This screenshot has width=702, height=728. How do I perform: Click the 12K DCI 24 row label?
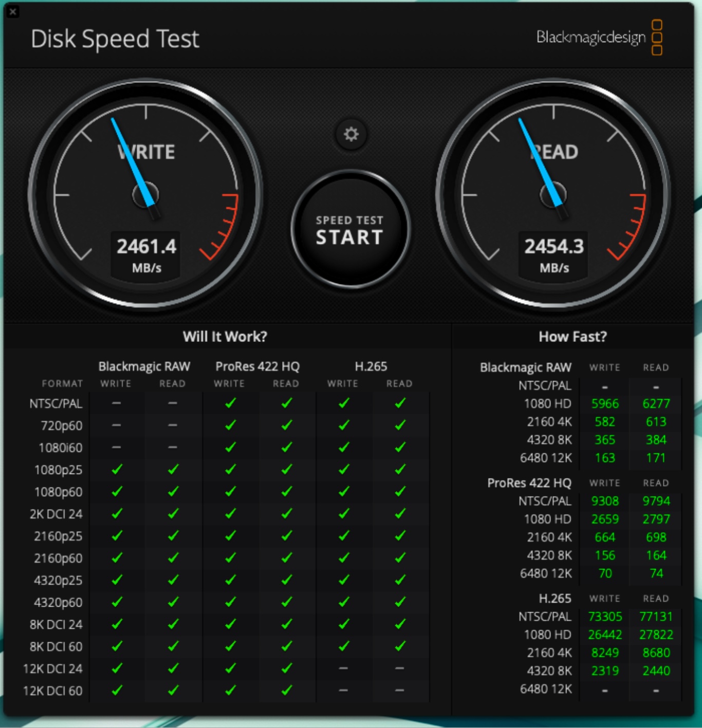pos(52,669)
